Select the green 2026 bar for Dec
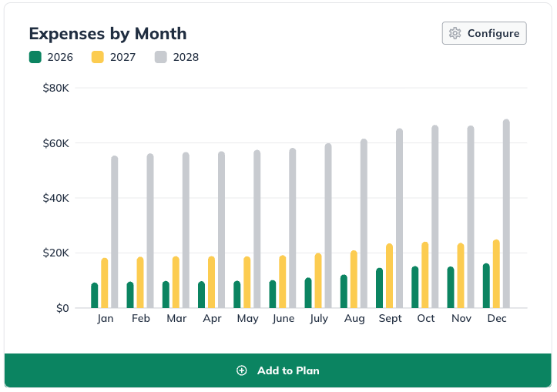 [486, 286]
